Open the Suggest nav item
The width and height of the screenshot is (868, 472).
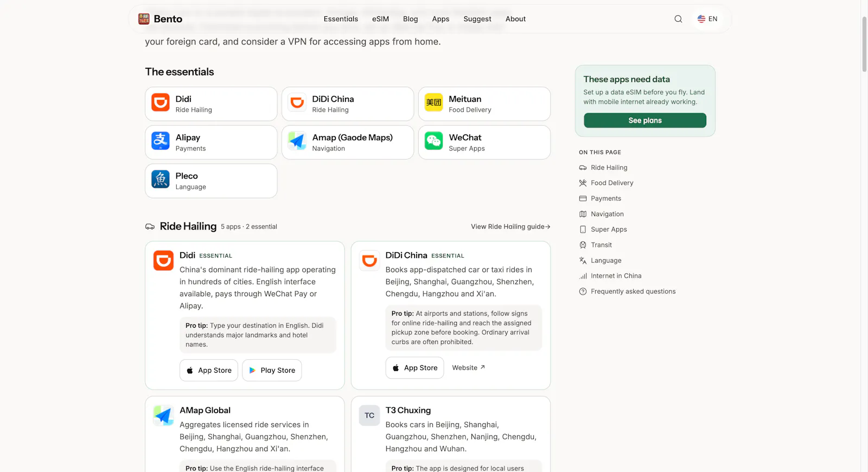tap(477, 19)
